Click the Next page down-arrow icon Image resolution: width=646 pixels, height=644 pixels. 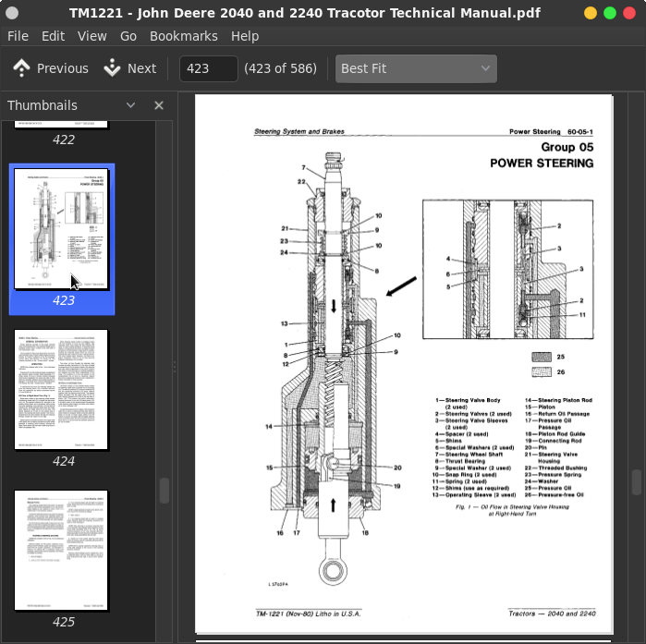[x=113, y=68]
